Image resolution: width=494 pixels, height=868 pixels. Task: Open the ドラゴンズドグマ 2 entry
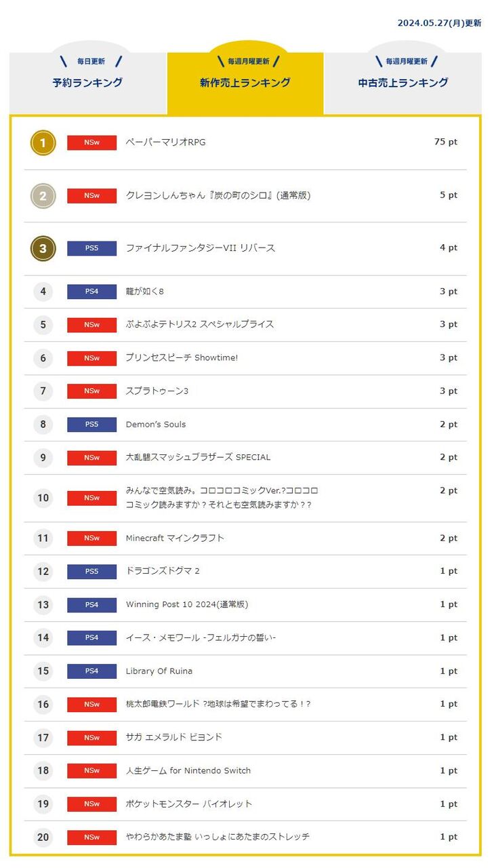(x=163, y=571)
